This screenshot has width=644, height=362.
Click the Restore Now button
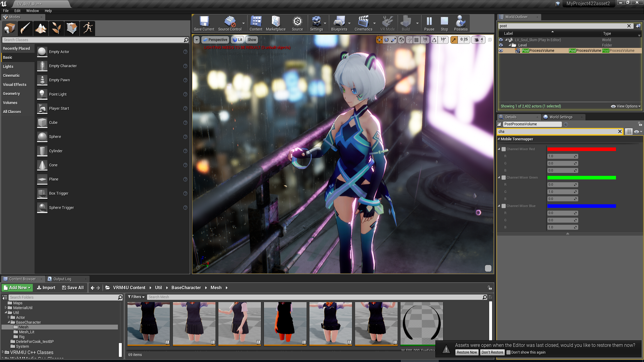click(467, 352)
